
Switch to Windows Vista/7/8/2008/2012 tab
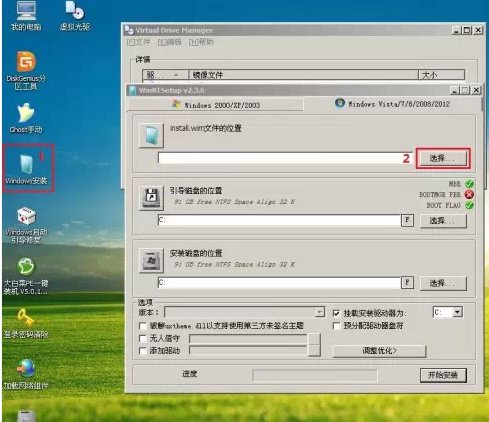point(392,104)
